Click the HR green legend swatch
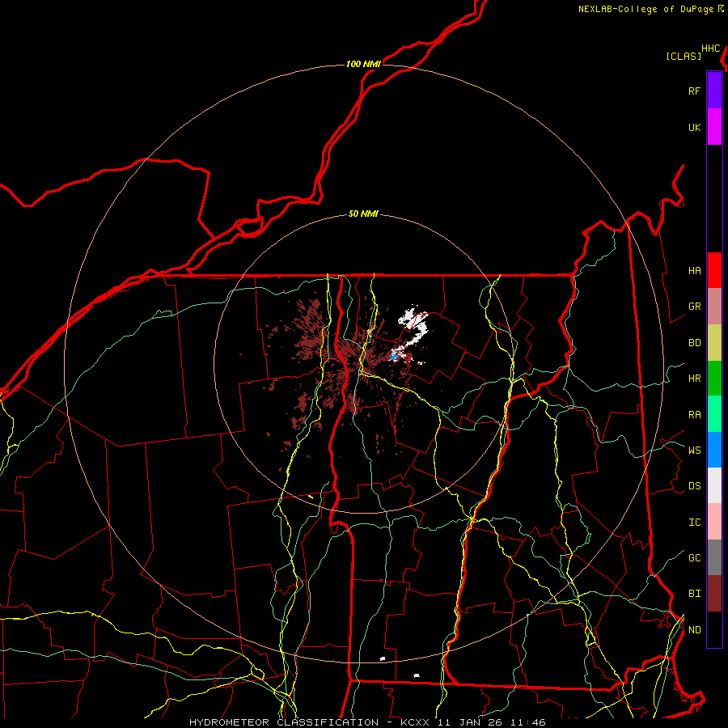This screenshot has width=728, height=728. 714,379
